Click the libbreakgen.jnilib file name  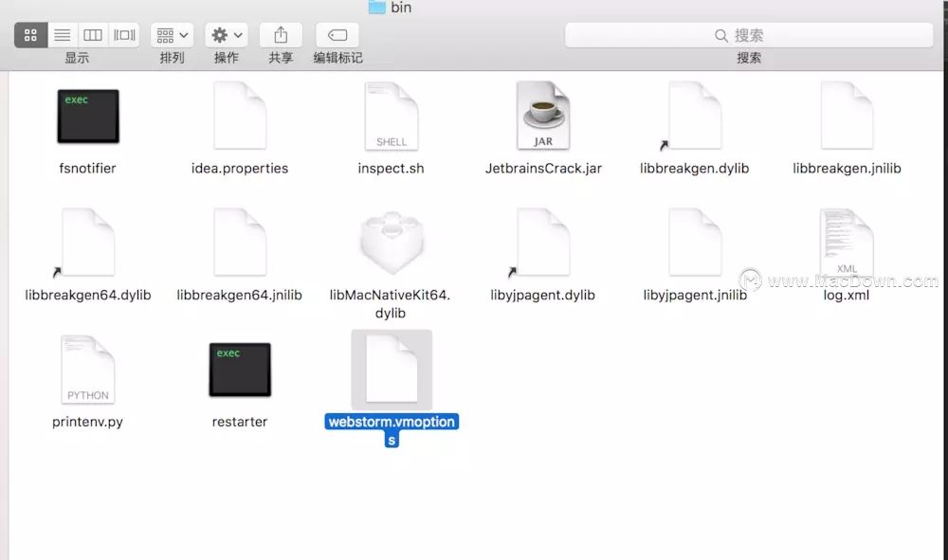point(847,169)
